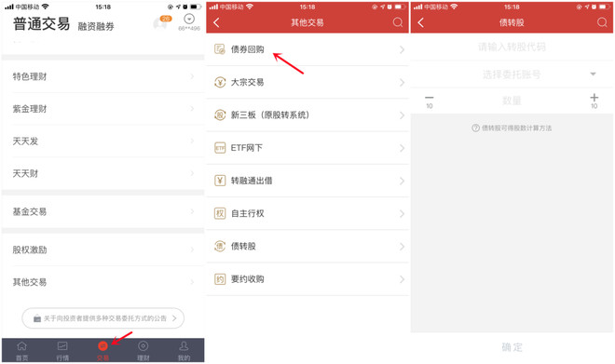
Task: Open the 其他交易 row chevron
Action: (x=192, y=282)
